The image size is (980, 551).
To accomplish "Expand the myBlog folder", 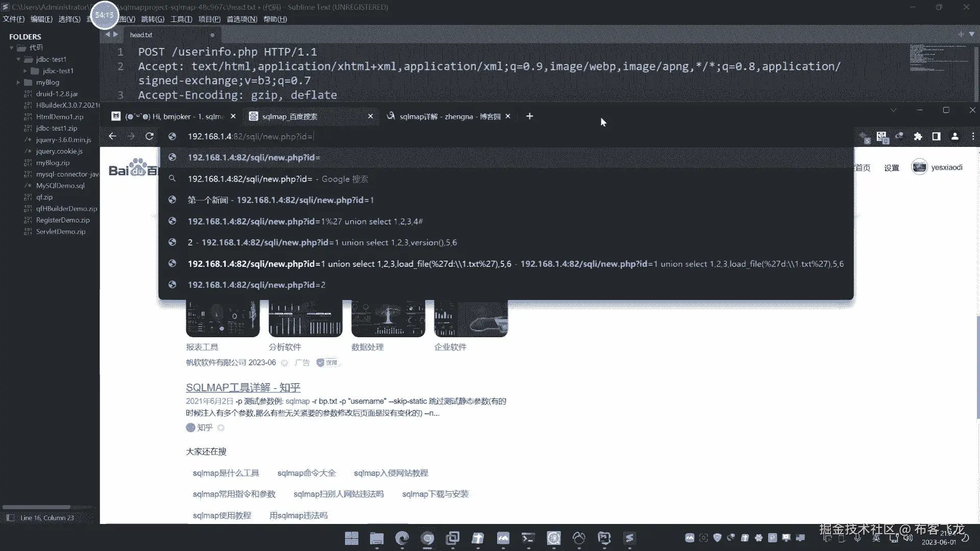I will click(x=18, y=82).
